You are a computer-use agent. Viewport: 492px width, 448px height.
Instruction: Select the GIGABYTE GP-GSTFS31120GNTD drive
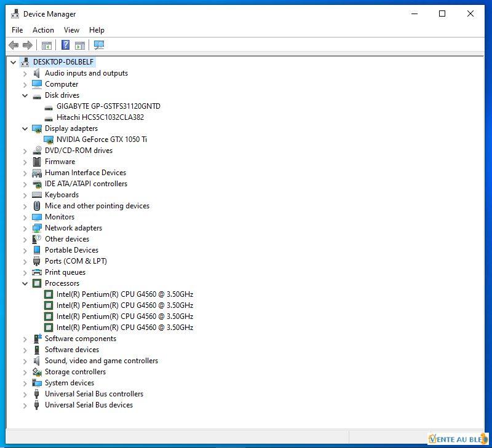point(108,106)
